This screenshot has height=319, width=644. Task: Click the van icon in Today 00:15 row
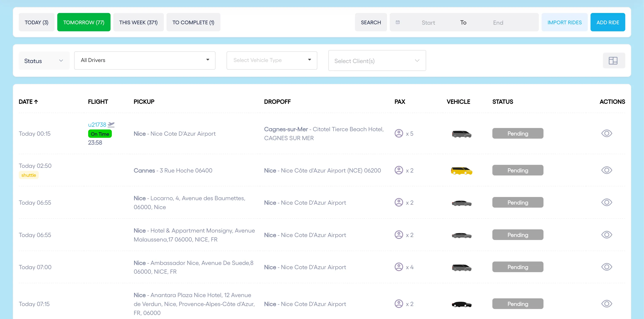pyautogui.click(x=461, y=134)
